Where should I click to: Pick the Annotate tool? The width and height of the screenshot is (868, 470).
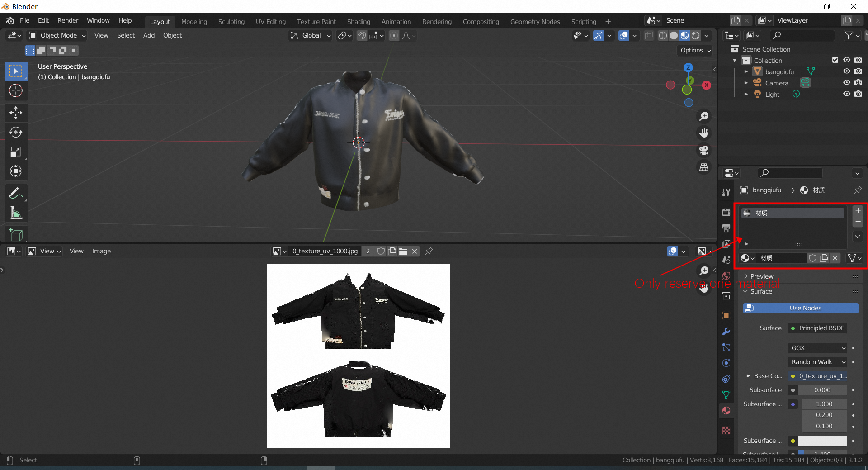16,193
